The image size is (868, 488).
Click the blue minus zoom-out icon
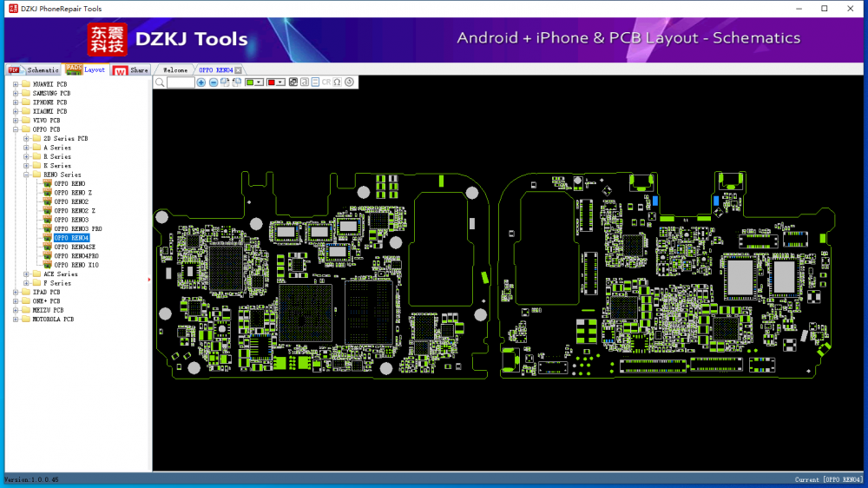(x=214, y=82)
